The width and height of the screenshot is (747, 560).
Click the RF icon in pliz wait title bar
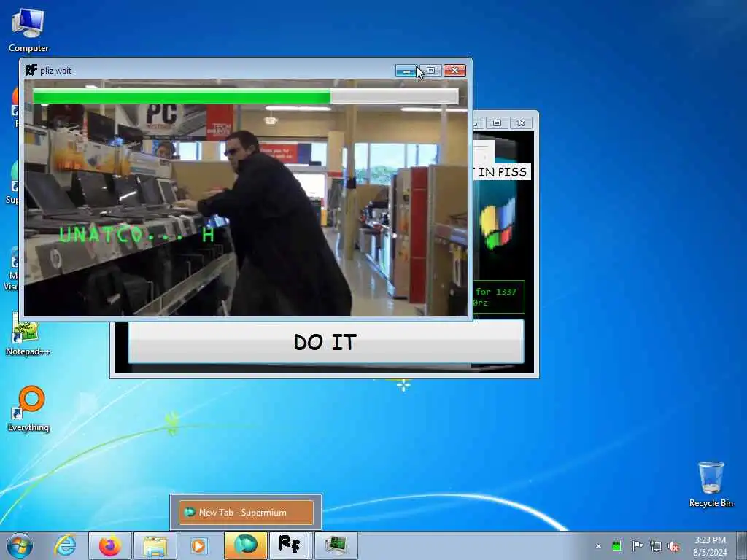31,71
